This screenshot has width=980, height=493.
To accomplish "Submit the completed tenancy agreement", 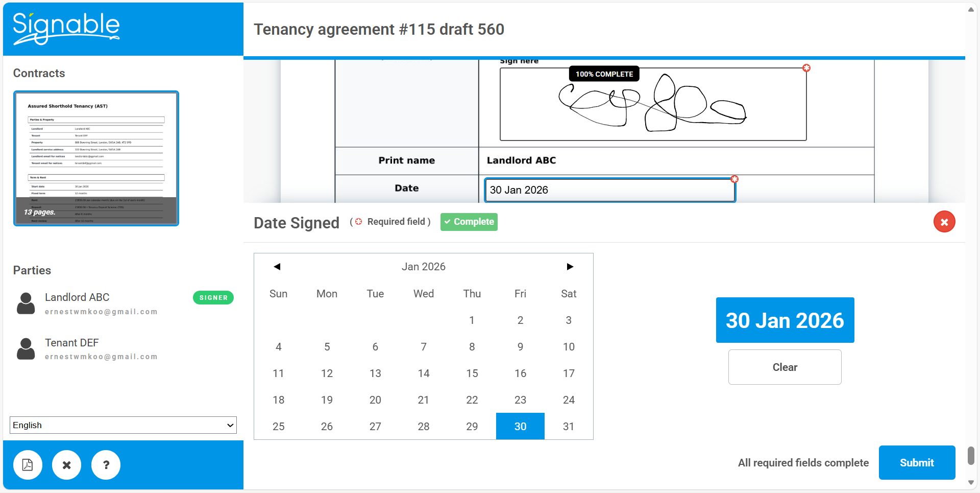I will click(x=917, y=462).
